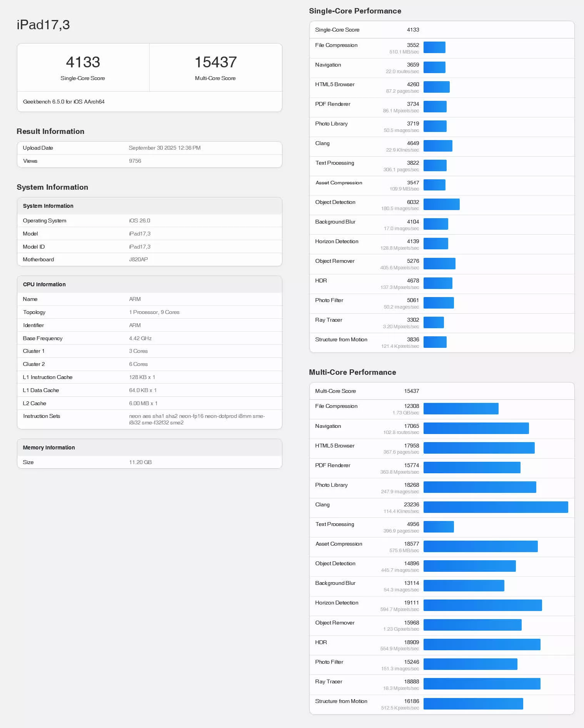Click the System Information table header
This screenshot has width=584, height=728.
click(48, 206)
